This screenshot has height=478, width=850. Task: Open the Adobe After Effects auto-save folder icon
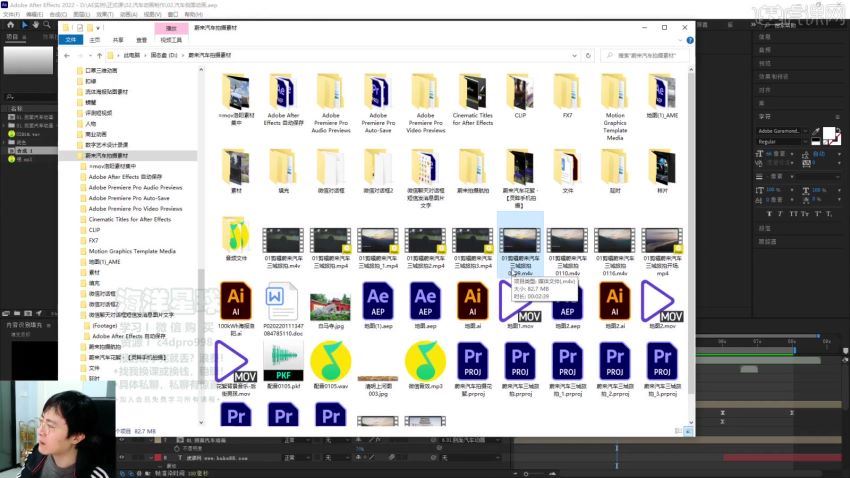pos(284,92)
